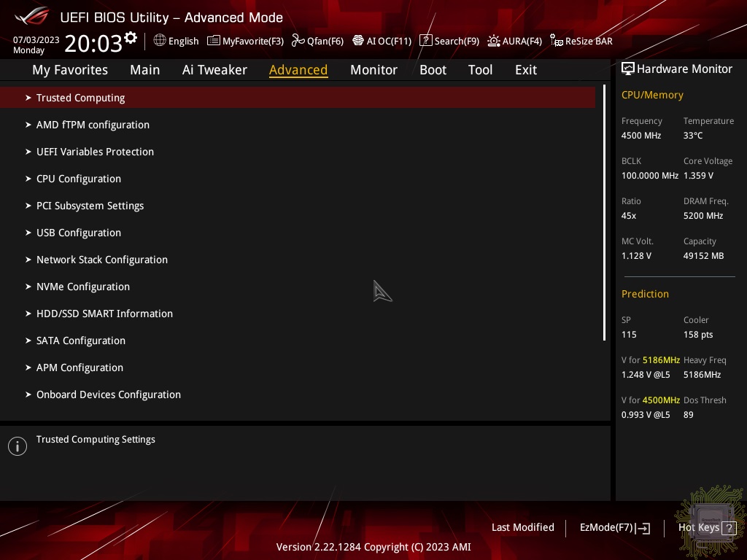Click the vertical scrollbar in settings list
The image size is (747, 560).
604,213
